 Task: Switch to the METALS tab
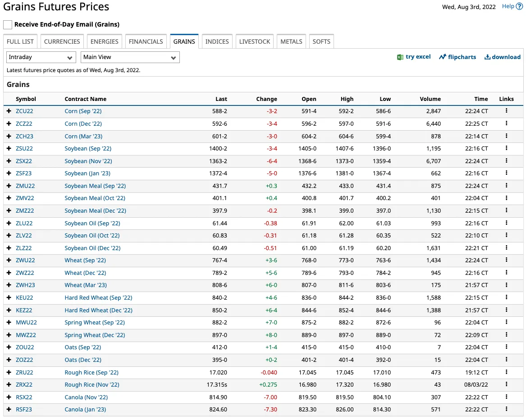click(291, 41)
